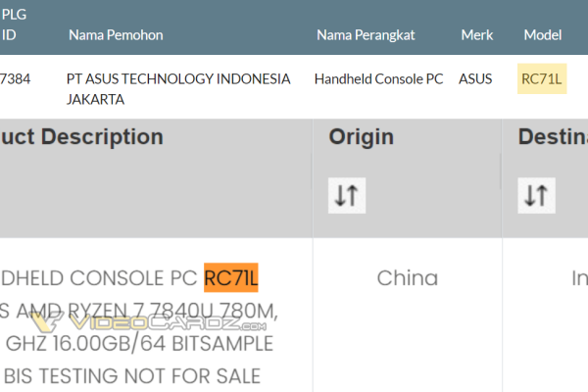Select the Nama Pemohon column header
Image resolution: width=588 pixels, height=392 pixels.
point(116,35)
